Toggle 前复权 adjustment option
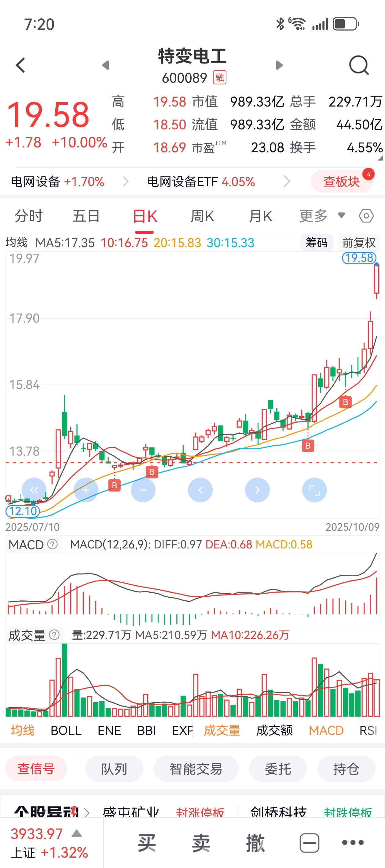 [x=359, y=243]
